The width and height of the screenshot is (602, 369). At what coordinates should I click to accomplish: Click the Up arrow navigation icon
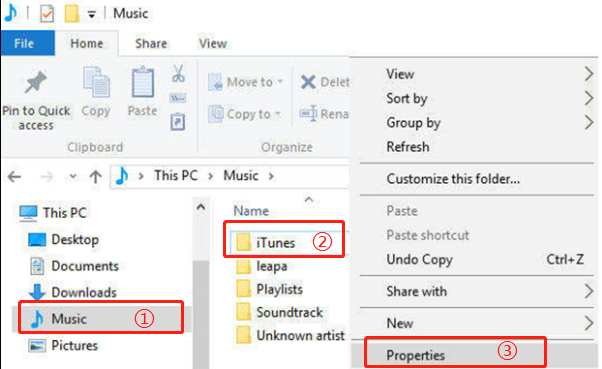click(x=95, y=177)
